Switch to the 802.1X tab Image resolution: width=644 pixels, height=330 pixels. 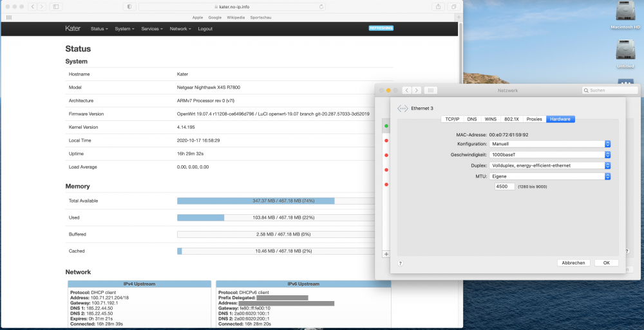(511, 119)
